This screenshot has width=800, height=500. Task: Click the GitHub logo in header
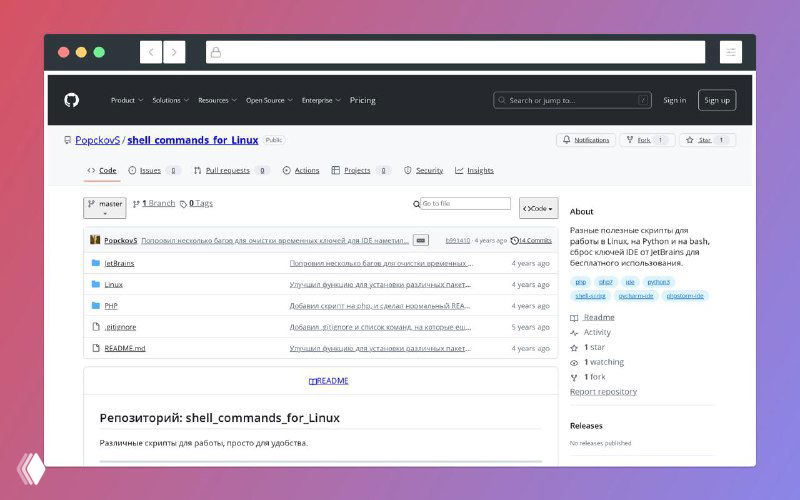[x=71, y=100]
